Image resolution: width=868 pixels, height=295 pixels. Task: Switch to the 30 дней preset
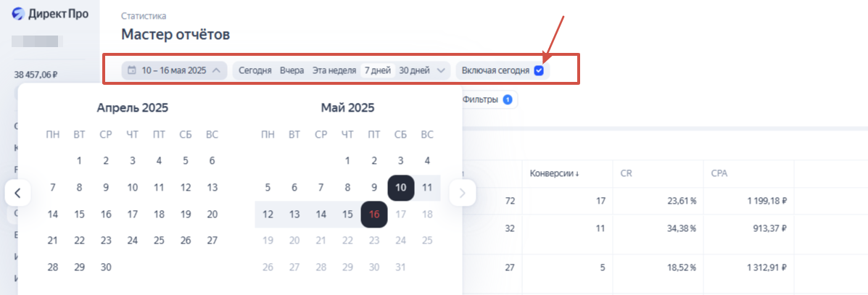tap(414, 71)
